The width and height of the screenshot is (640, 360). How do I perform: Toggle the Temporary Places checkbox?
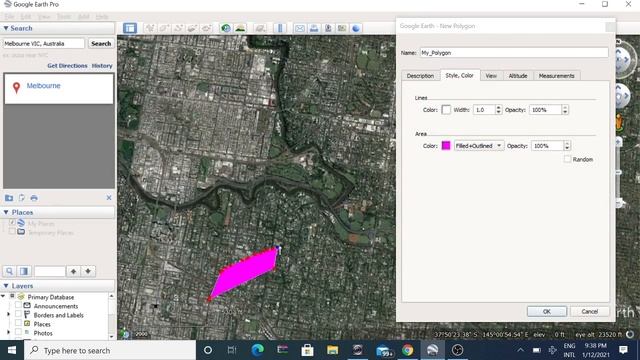(x=12, y=232)
